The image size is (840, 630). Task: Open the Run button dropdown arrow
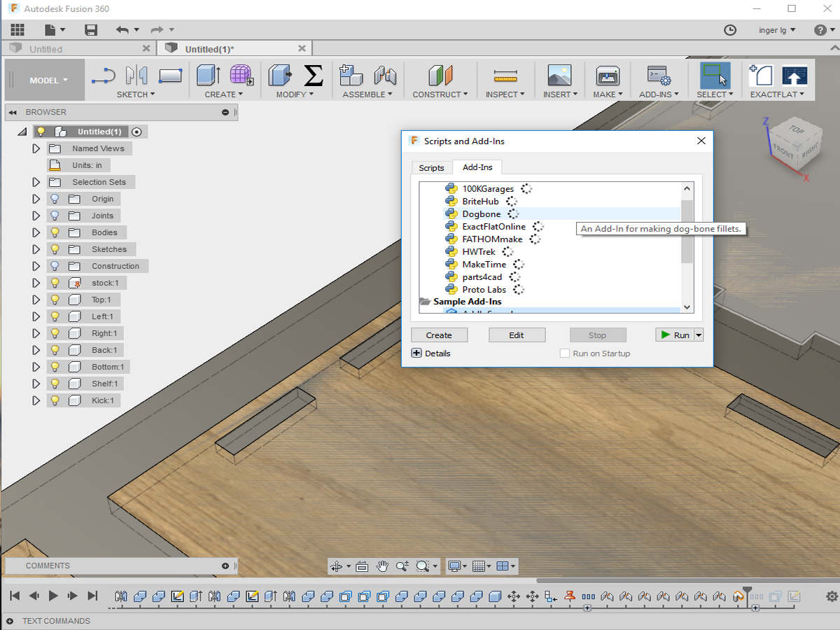tap(699, 335)
